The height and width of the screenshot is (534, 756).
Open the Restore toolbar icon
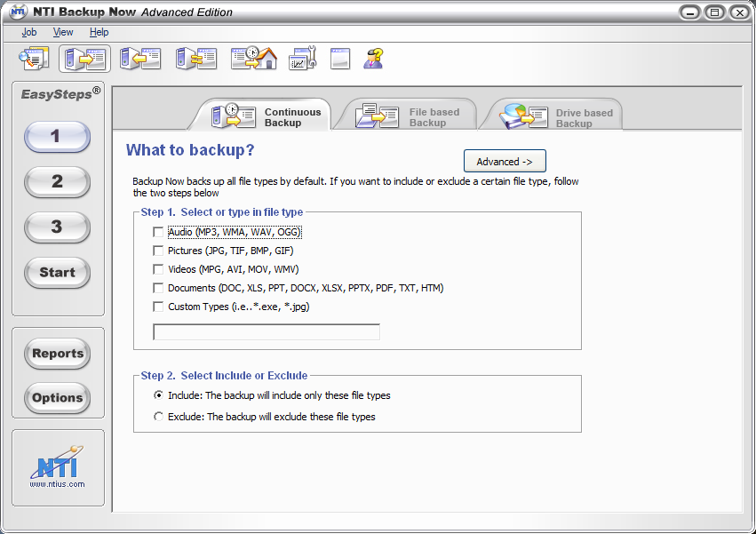click(140, 59)
